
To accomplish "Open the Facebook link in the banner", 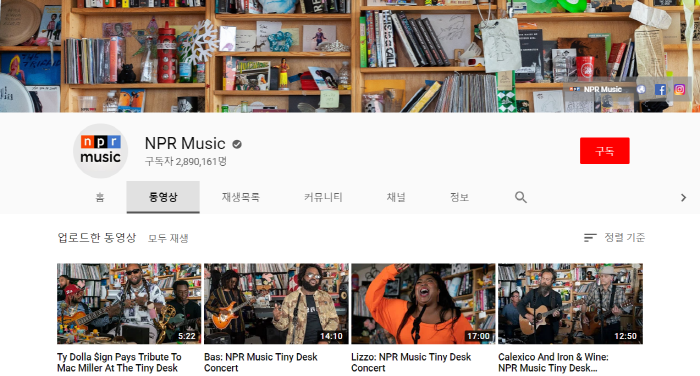I will (x=660, y=89).
